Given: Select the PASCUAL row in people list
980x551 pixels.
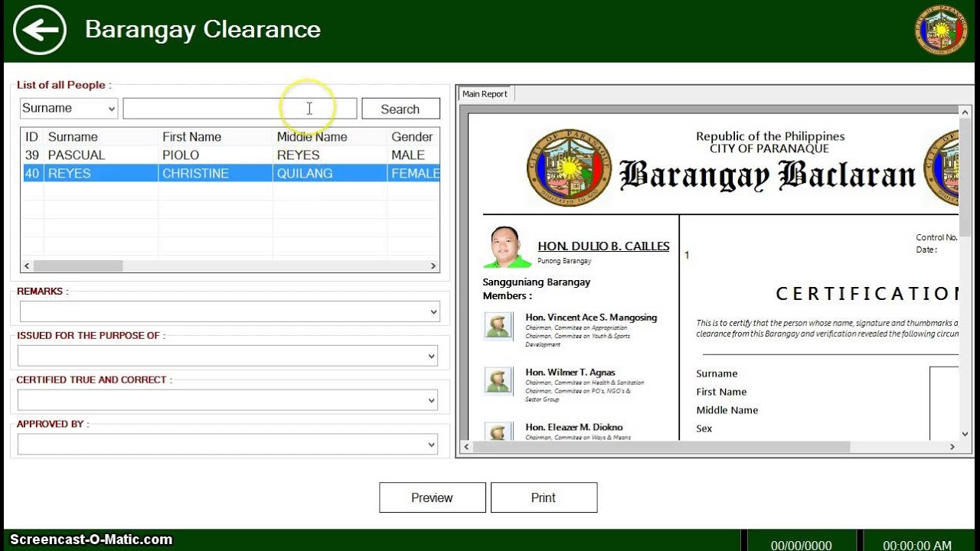Looking at the screenshot, I should [x=230, y=155].
